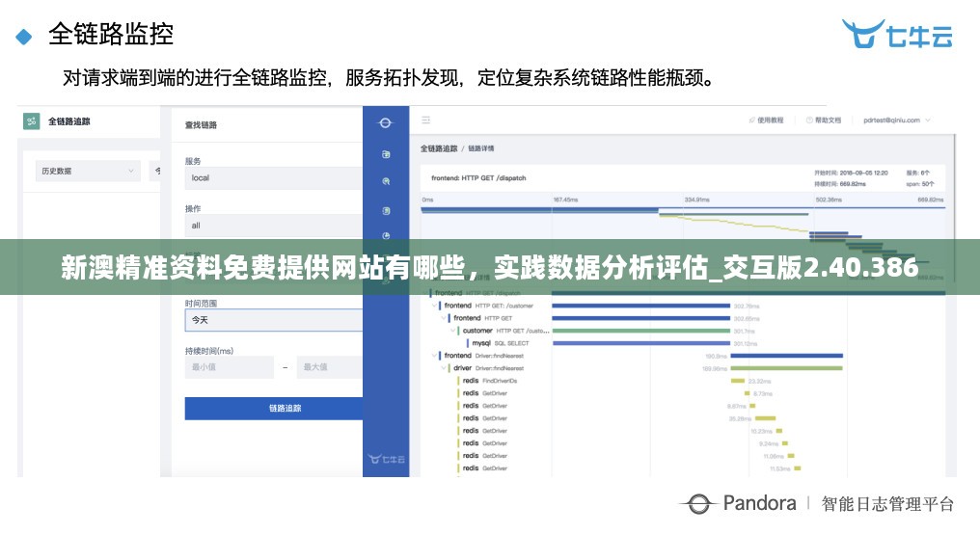Open the 使用教程 tutorial link

point(766,120)
